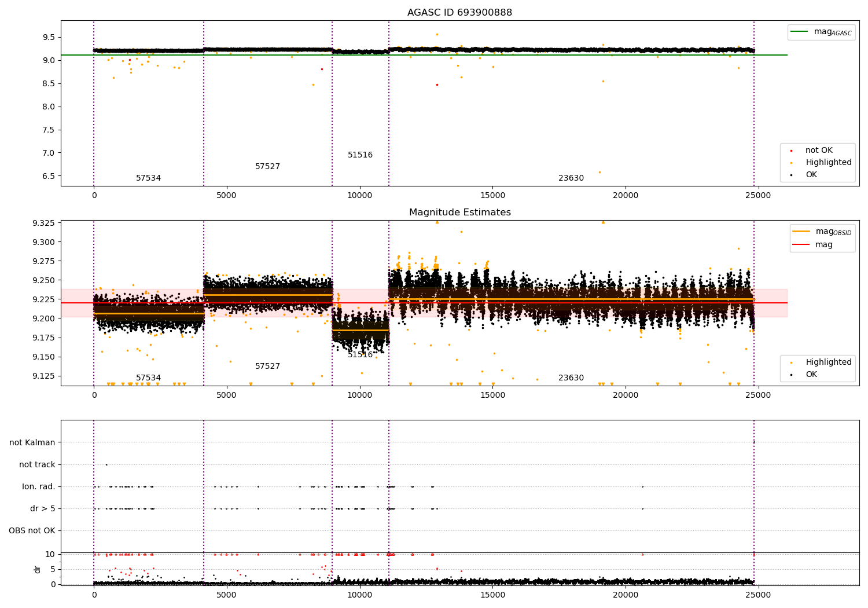The width and height of the screenshot is (868, 608).
Task: Click the 9.200 y-axis tick label
Action: 43,318
